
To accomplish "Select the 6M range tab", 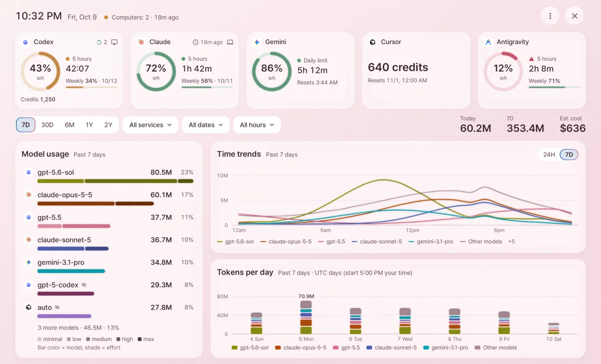I will tap(70, 125).
